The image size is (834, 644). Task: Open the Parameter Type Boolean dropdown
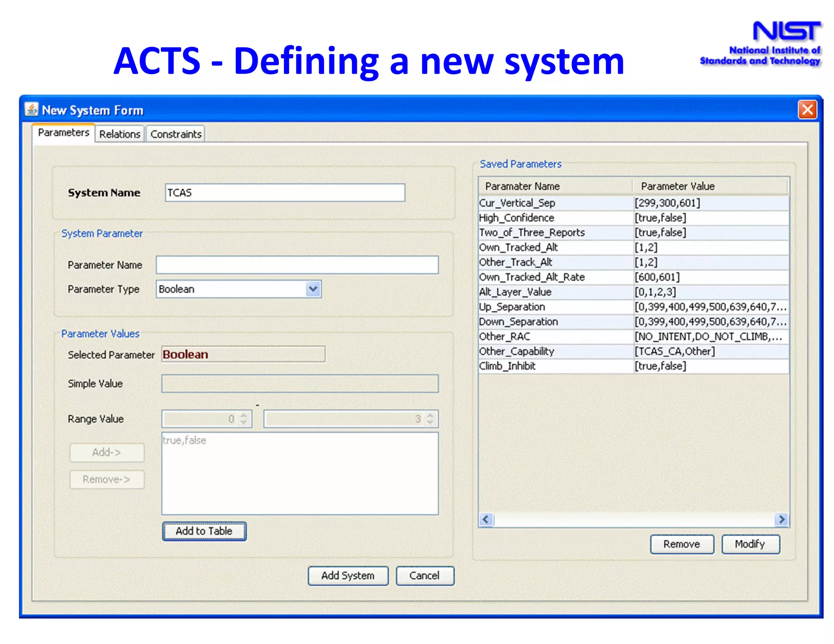[239, 289]
